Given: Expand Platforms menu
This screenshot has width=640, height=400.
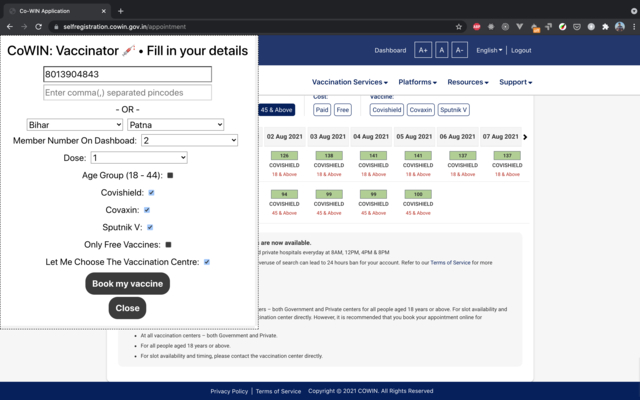Looking at the screenshot, I should click(418, 82).
